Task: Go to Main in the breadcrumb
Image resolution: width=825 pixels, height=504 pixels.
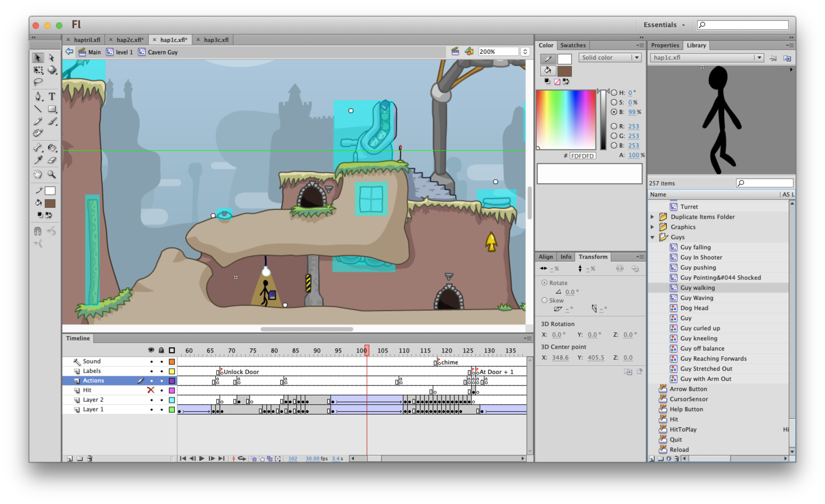Action: [x=94, y=52]
